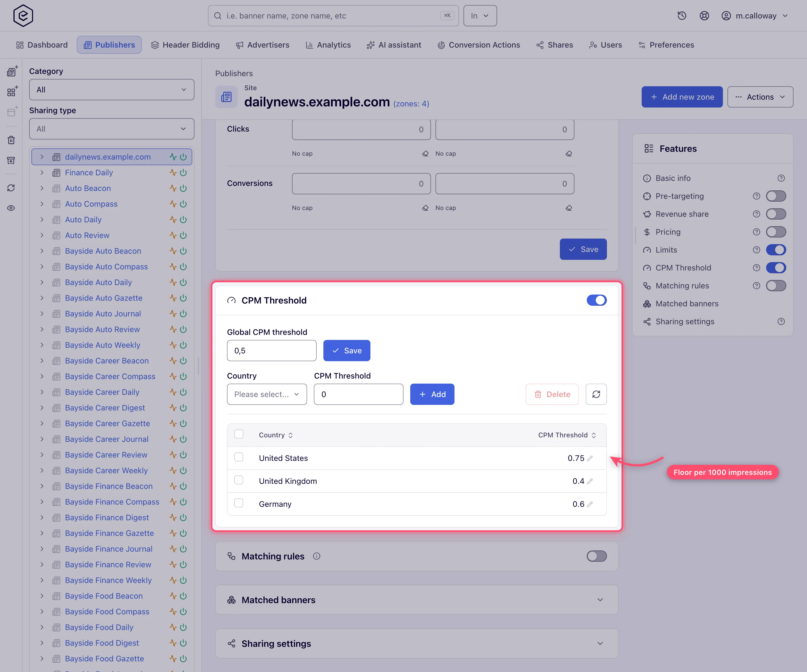Click the Add new zone button

[x=682, y=97]
